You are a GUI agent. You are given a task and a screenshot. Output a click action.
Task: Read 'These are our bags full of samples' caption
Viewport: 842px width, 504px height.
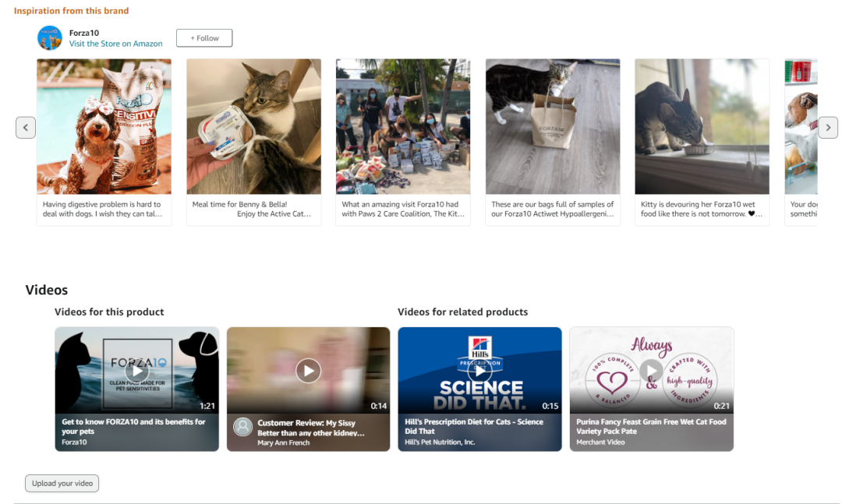(x=553, y=209)
